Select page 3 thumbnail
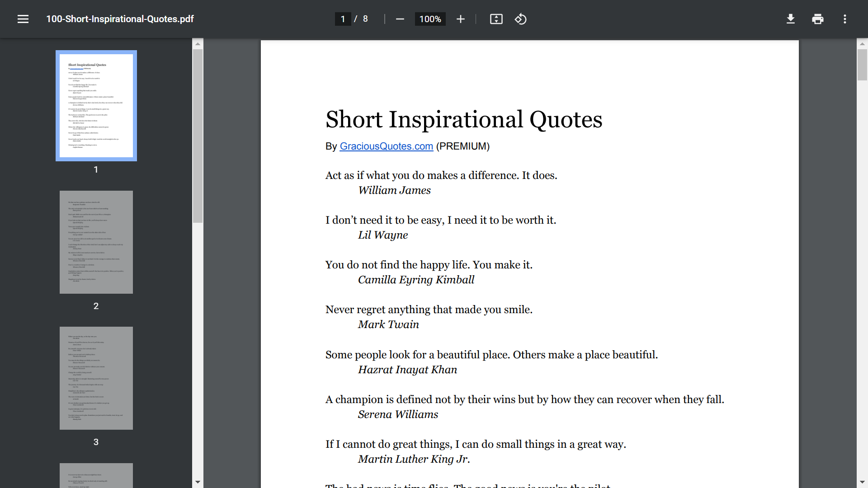Screen dimensions: 868x488 (96, 378)
